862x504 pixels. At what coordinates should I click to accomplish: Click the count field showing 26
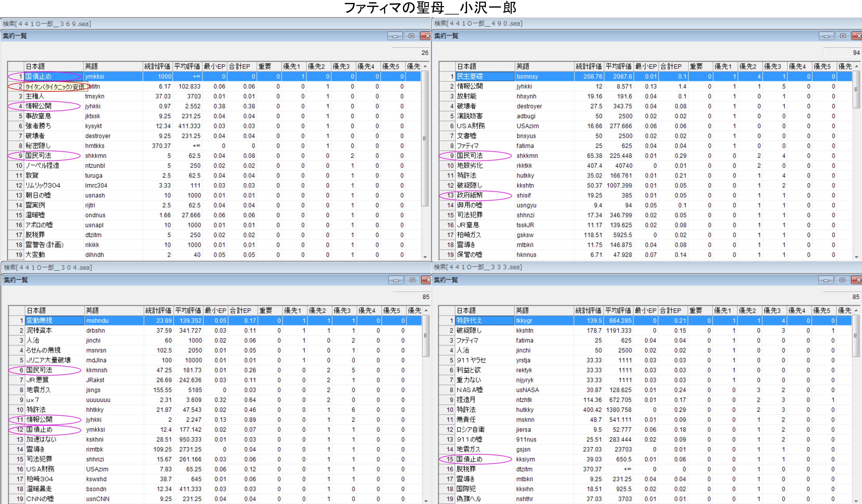pos(411,53)
